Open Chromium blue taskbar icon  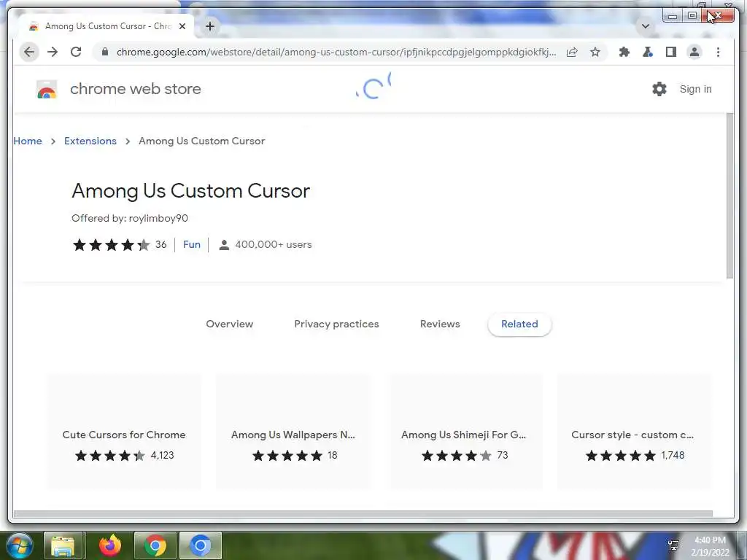click(200, 545)
